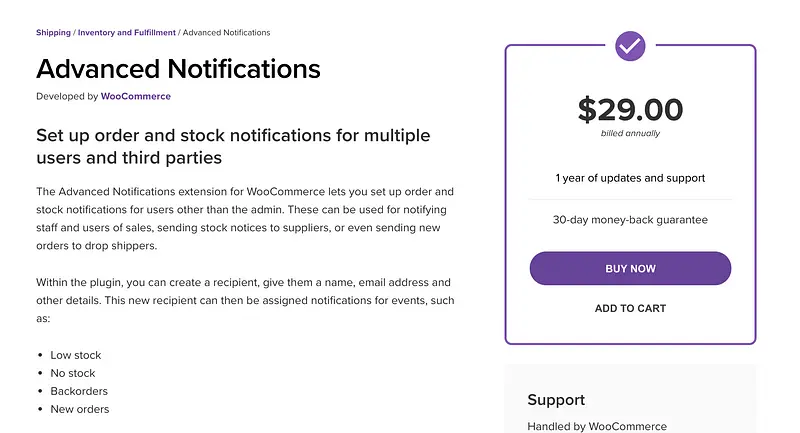Click 'Handled by WooCommerce' text
This screenshot has width=800, height=433.
[596, 426]
